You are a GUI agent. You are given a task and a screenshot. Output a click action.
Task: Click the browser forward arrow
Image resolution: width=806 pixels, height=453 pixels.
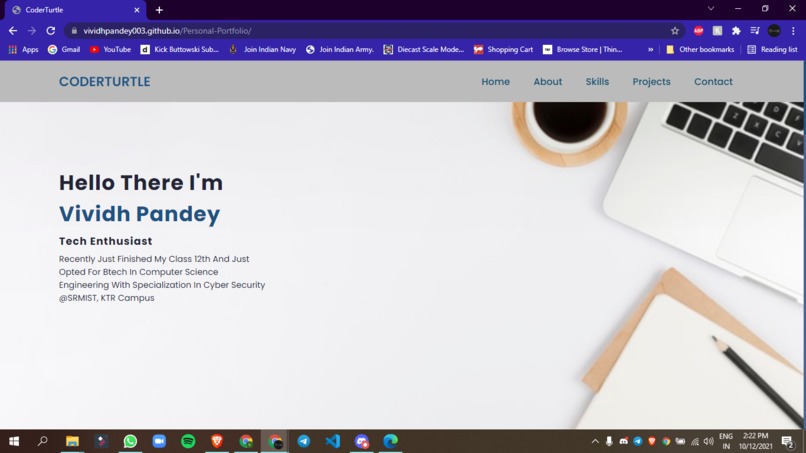[32, 31]
